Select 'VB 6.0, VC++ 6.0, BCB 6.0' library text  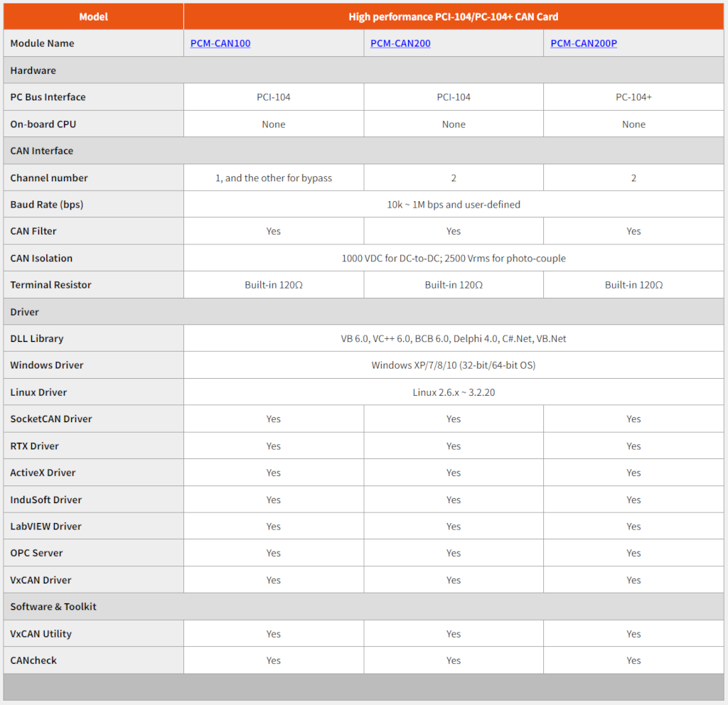click(x=395, y=339)
